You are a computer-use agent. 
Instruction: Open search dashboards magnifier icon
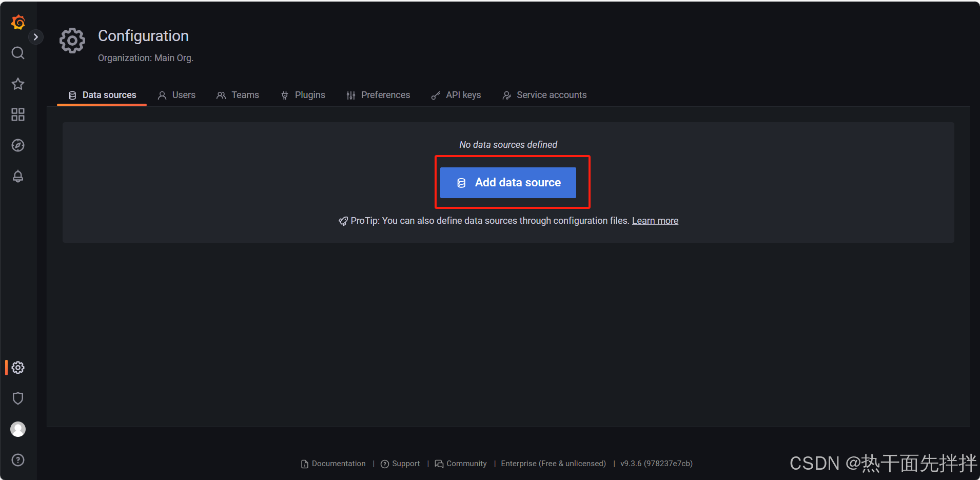point(18,53)
